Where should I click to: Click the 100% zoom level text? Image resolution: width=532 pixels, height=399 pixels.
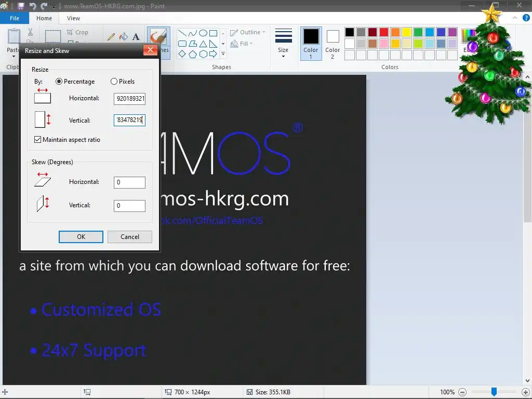tap(447, 392)
